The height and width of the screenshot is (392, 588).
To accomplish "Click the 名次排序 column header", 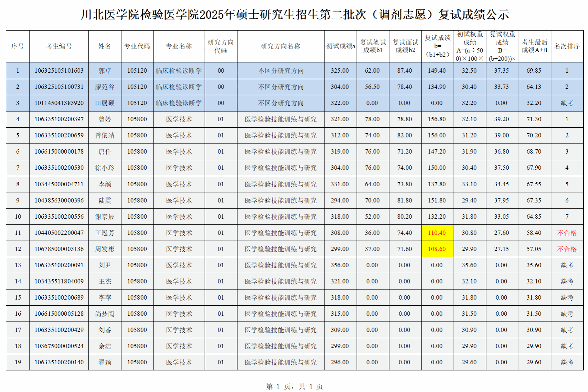I will [x=567, y=46].
